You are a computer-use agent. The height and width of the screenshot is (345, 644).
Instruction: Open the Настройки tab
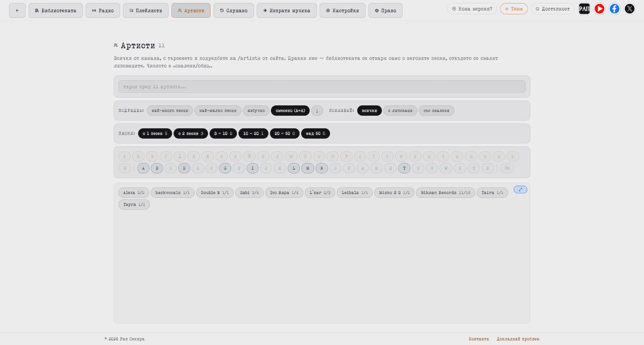(343, 11)
